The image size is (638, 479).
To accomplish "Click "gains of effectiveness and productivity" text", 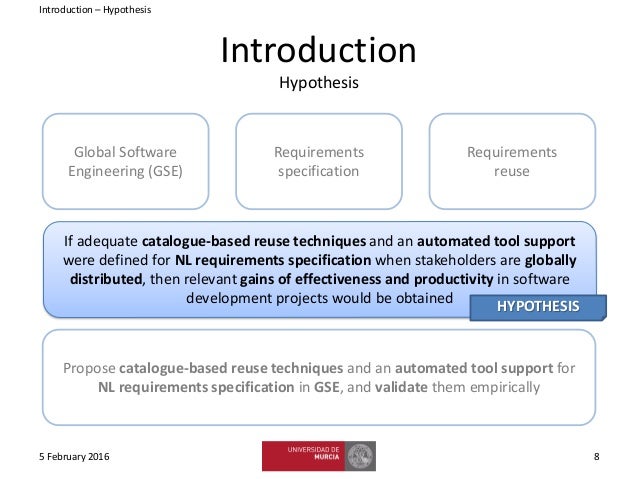I will [x=367, y=279].
